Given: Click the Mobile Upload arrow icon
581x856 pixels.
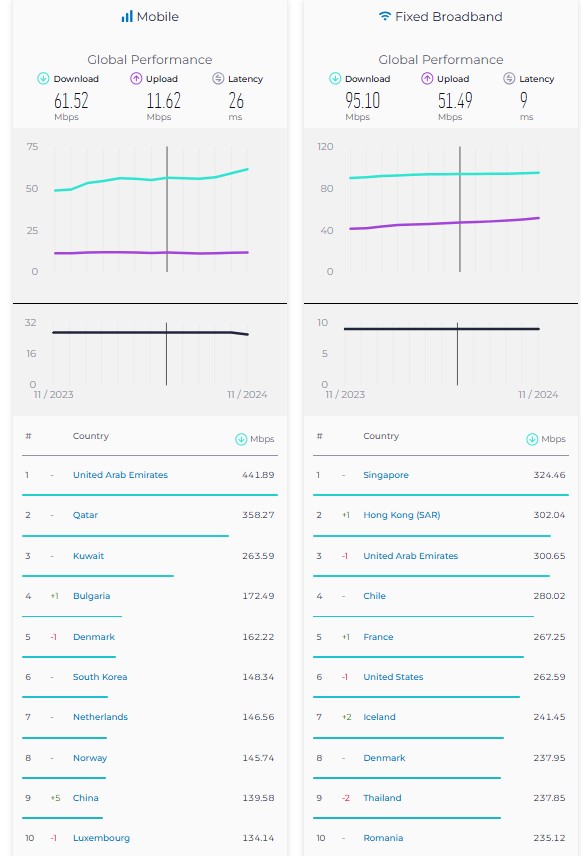Looking at the screenshot, I should [x=136, y=79].
